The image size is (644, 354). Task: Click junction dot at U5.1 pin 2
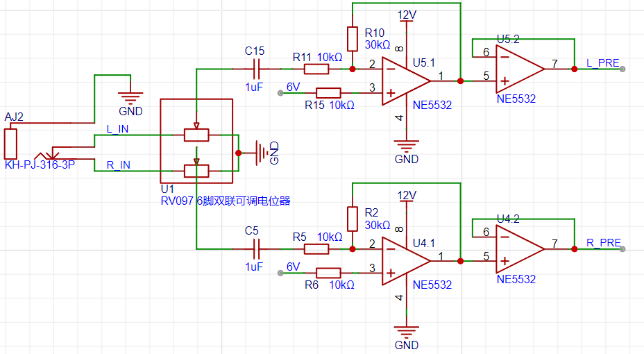tap(353, 69)
